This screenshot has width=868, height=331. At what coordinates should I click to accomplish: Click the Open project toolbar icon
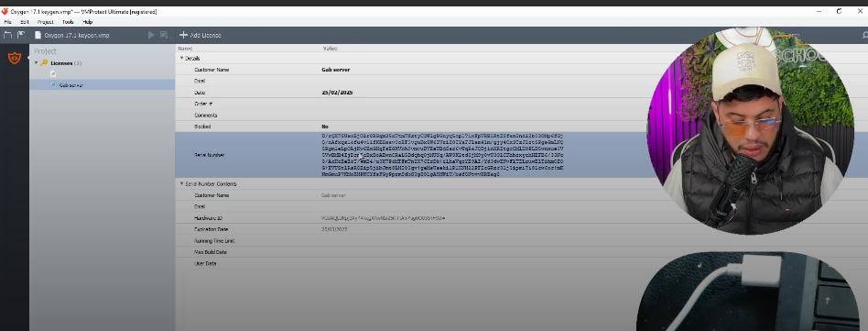7,35
